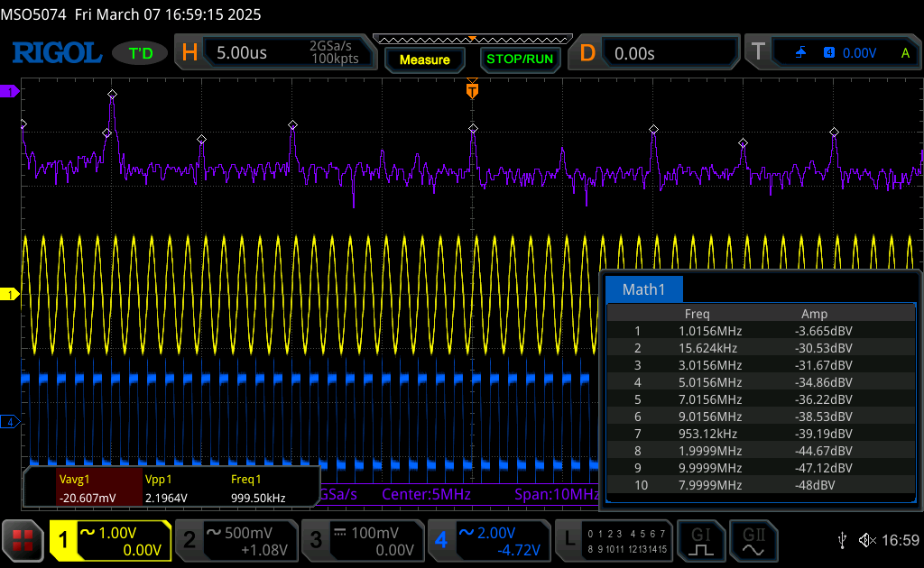This screenshot has height=568, width=924.
Task: Click the orange trigger position T marker
Action: click(471, 91)
